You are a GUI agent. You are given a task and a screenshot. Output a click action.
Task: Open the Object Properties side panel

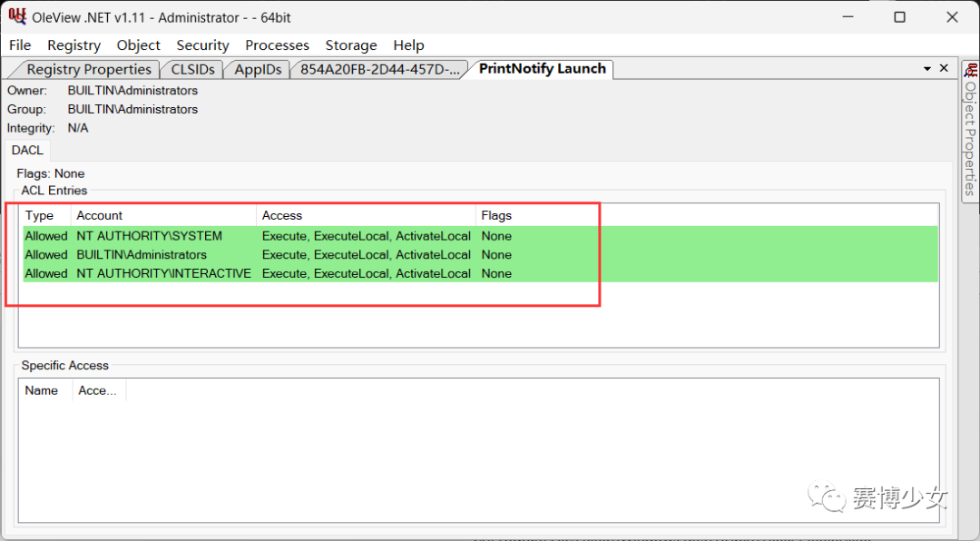[x=970, y=132]
